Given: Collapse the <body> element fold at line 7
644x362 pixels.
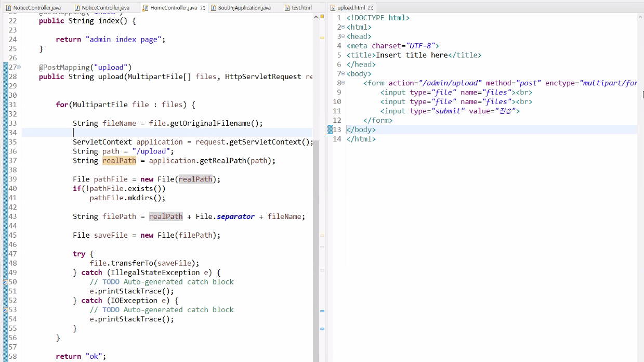Looking at the screenshot, I should 343,74.
